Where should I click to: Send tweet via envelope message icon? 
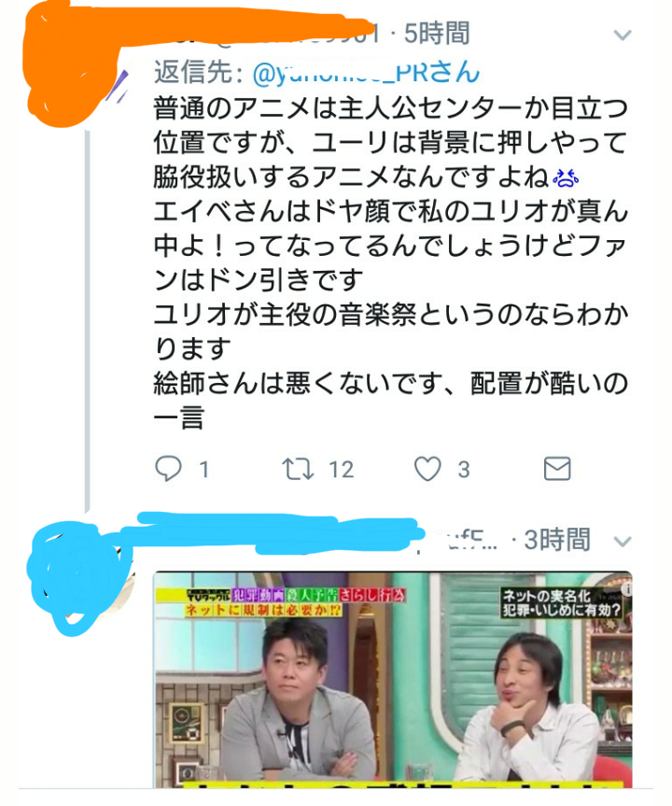(557, 469)
